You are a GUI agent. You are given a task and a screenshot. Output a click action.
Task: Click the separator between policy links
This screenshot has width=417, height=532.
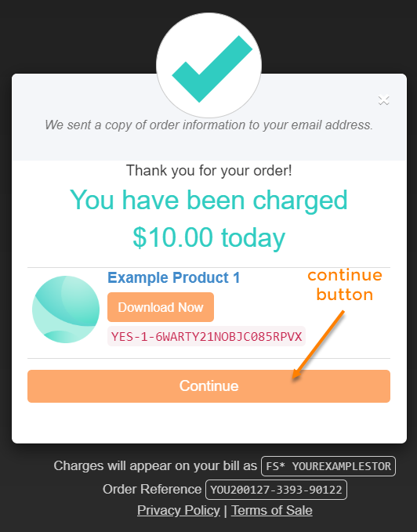[x=226, y=510]
